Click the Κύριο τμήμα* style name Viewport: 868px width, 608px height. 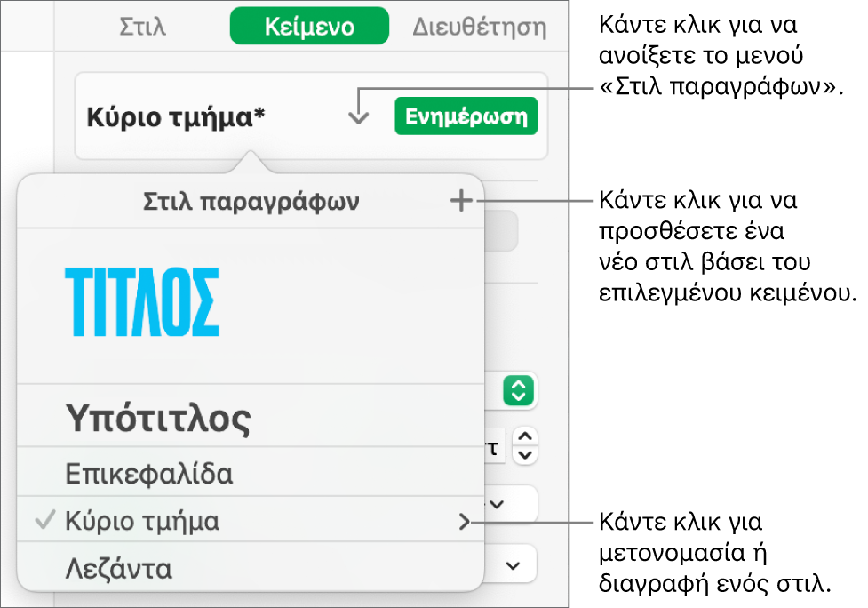coord(176,117)
